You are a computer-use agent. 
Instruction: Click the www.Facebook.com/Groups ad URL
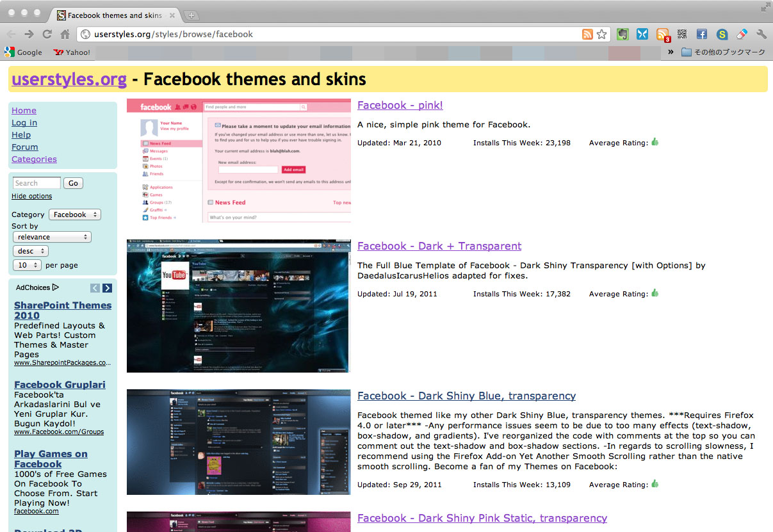click(59, 431)
